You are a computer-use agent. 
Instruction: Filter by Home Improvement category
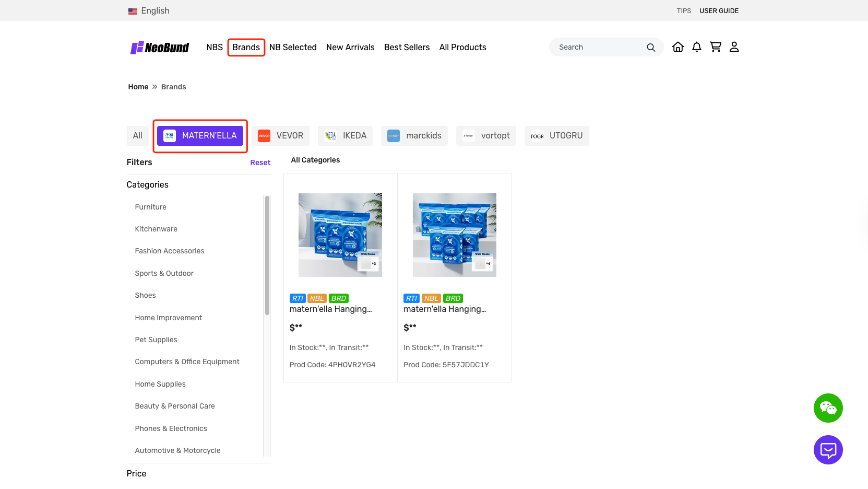coord(169,318)
